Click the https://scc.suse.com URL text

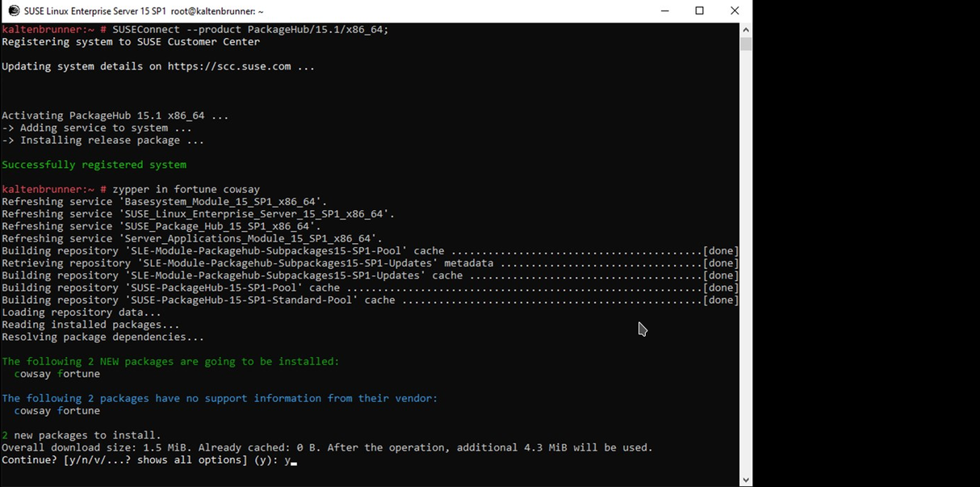[x=229, y=66]
